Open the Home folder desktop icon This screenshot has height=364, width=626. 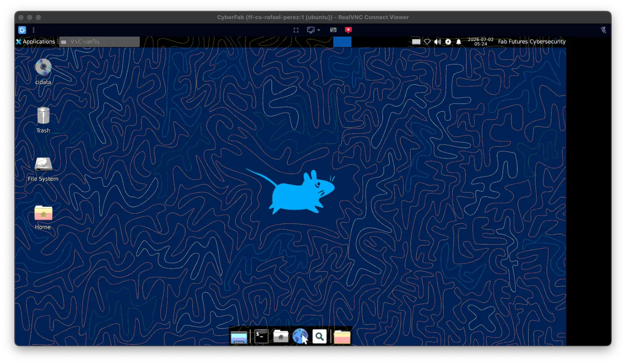[x=43, y=213]
